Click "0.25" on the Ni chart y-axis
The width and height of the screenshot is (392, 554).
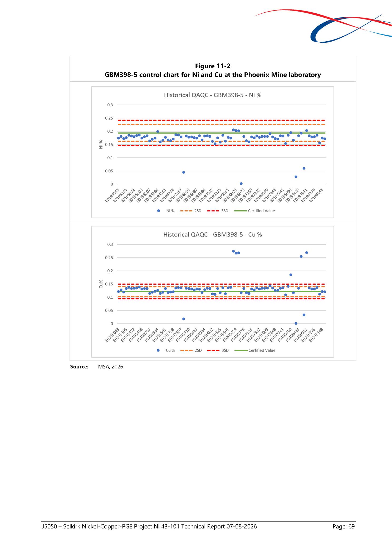[109, 118]
